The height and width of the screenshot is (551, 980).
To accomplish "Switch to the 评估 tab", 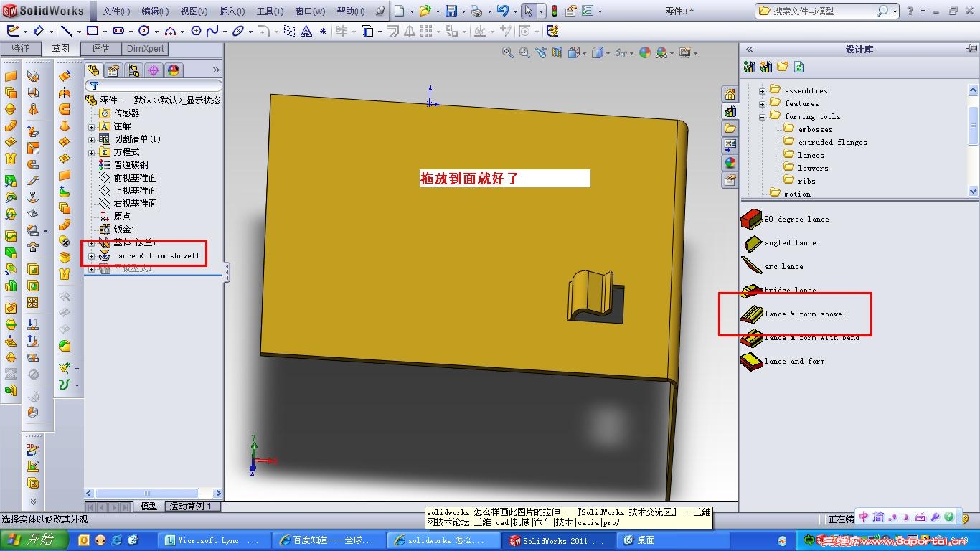I will click(101, 49).
